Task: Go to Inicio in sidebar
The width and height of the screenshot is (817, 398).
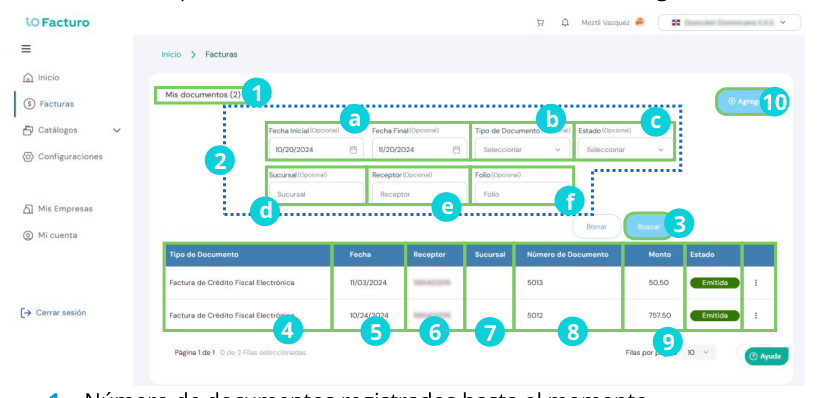Action: [x=48, y=78]
